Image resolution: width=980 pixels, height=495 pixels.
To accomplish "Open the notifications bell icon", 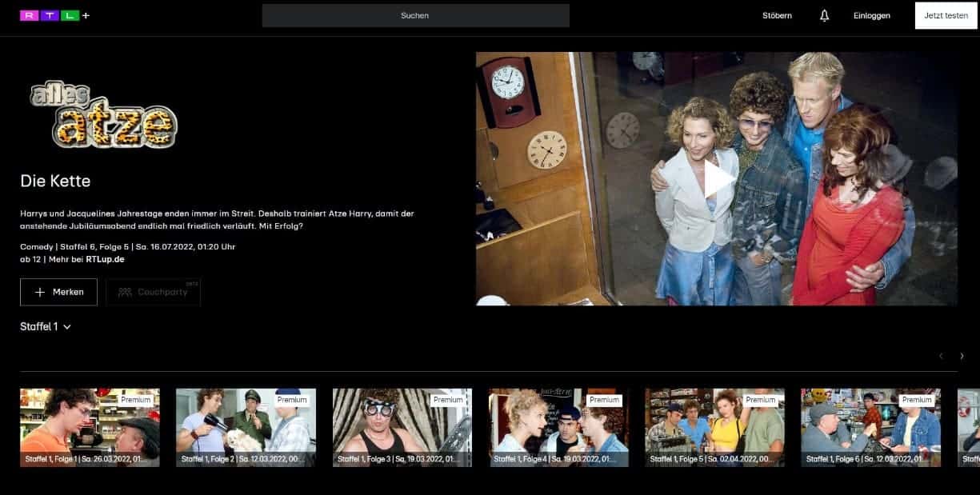I will coord(825,15).
